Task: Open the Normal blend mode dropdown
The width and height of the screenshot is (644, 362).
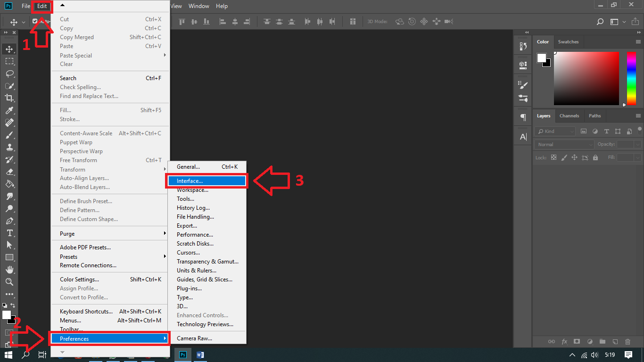Action: (x=564, y=145)
